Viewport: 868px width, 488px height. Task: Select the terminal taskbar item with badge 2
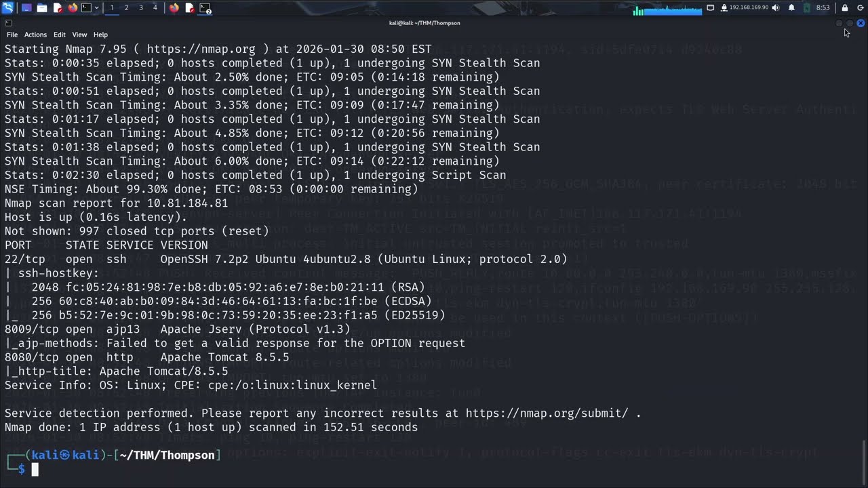pyautogui.click(x=205, y=8)
